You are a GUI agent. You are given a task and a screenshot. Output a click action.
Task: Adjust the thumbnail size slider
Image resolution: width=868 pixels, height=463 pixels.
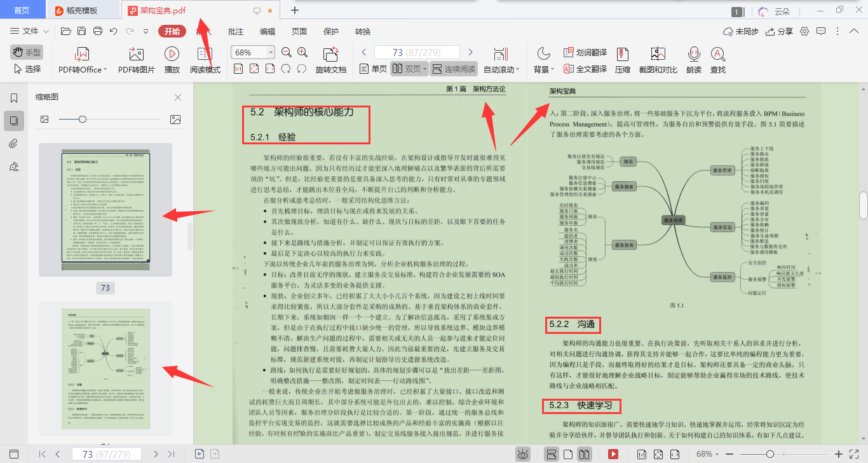[83, 119]
